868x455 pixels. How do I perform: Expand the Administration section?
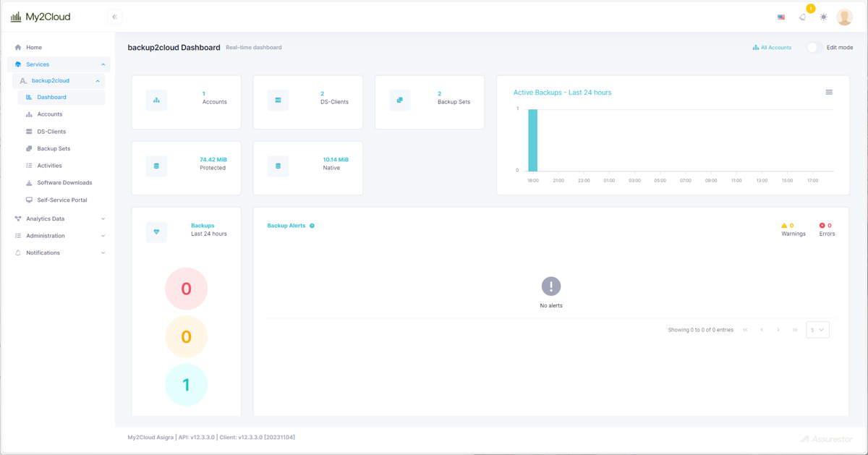click(45, 235)
